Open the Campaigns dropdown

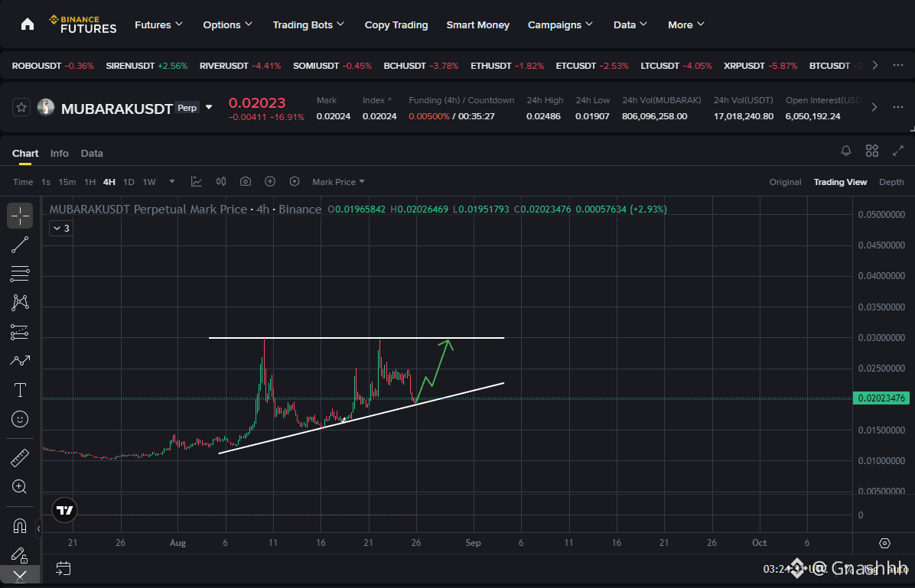(560, 24)
